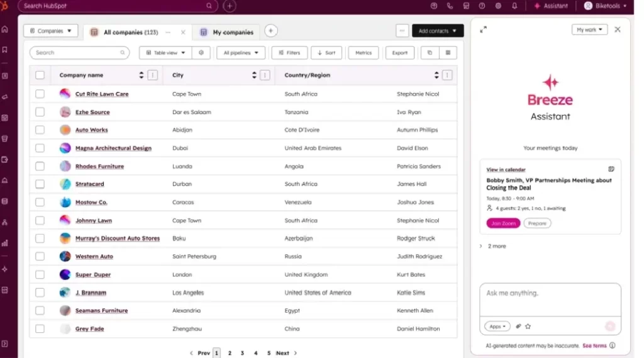
Task: Open the Add contacts dropdown
Action: point(438,31)
